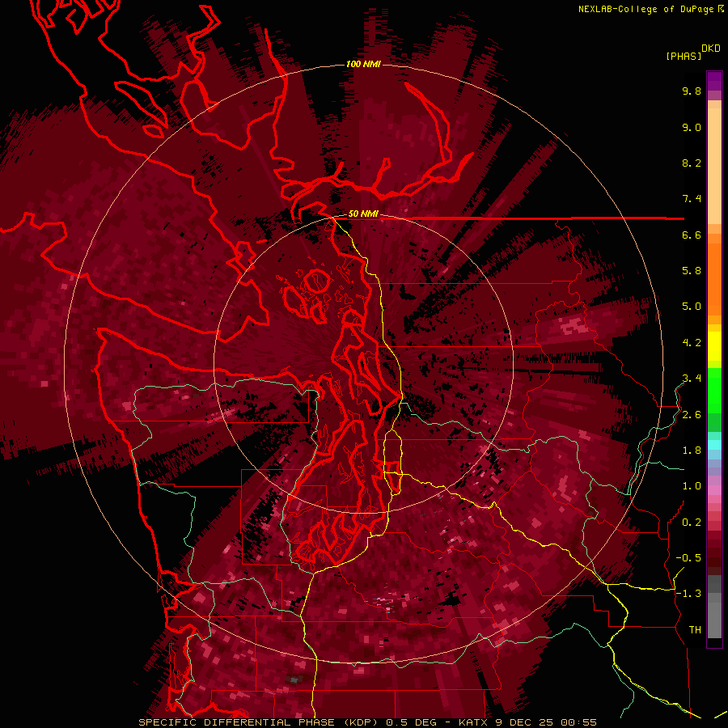Screen dimensions: 728x728
Task: Click the 3.4 value on color scale
Action: tap(692, 379)
